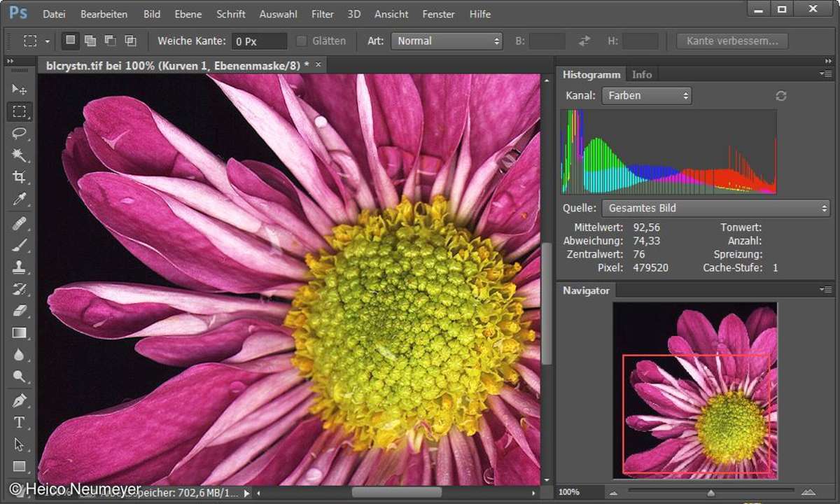The width and height of the screenshot is (840, 504).
Task: Pick the Healing Brush tool
Action: 20,223
